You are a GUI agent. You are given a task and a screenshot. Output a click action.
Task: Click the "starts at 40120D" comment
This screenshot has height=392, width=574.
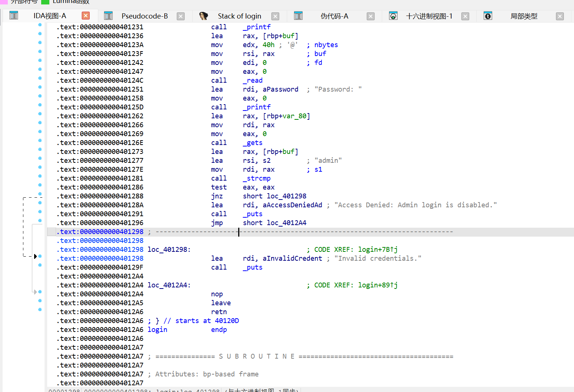coord(207,321)
